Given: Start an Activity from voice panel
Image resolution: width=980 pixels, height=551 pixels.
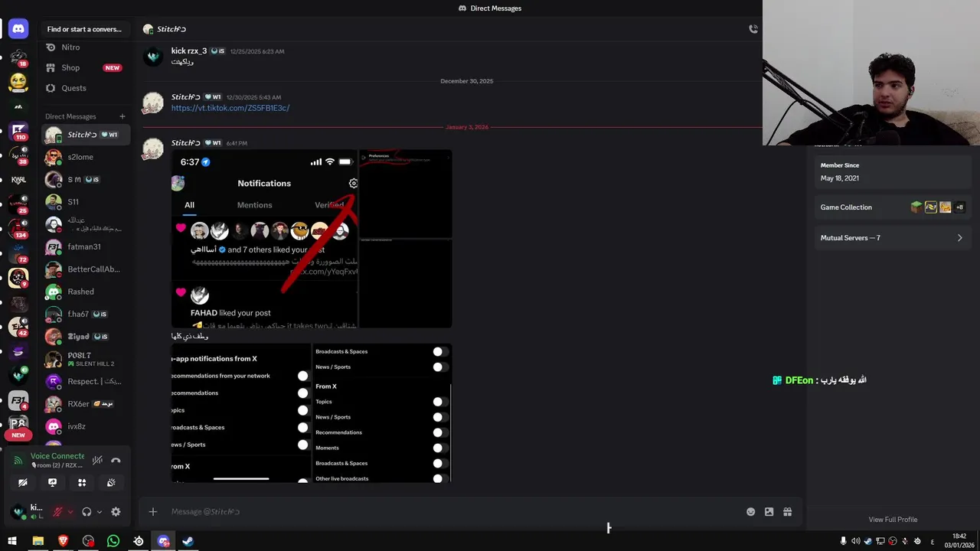Looking at the screenshot, I should [82, 483].
